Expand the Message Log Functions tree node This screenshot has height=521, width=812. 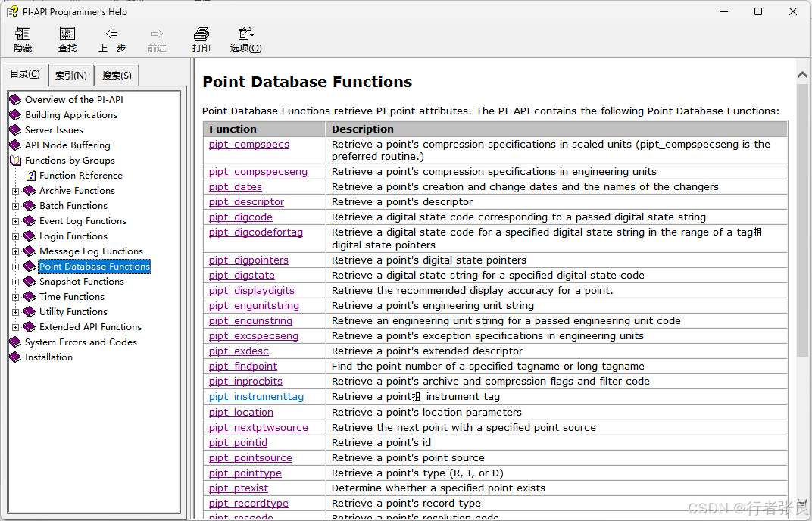coord(16,251)
